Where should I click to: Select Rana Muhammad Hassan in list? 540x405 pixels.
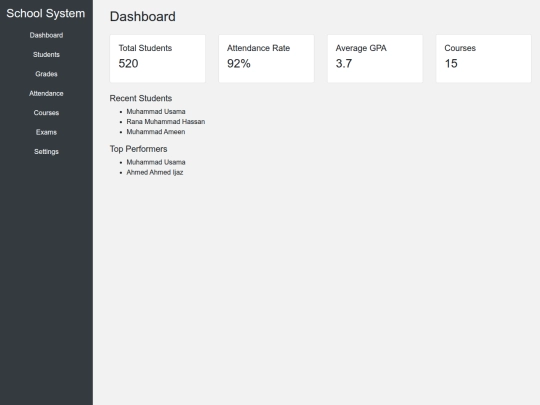tap(166, 122)
